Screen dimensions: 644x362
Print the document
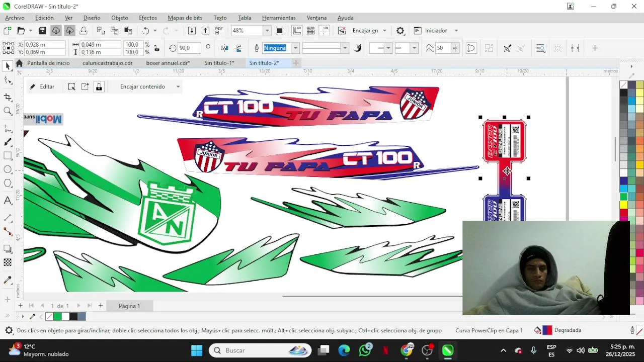[83, 31]
